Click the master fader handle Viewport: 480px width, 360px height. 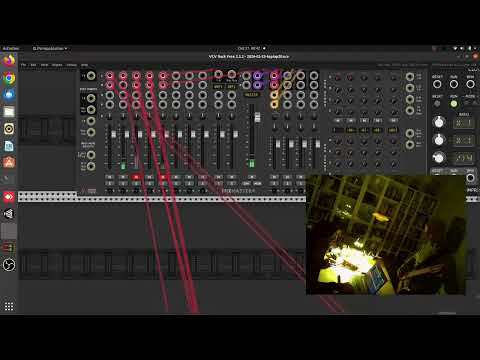tap(257, 117)
